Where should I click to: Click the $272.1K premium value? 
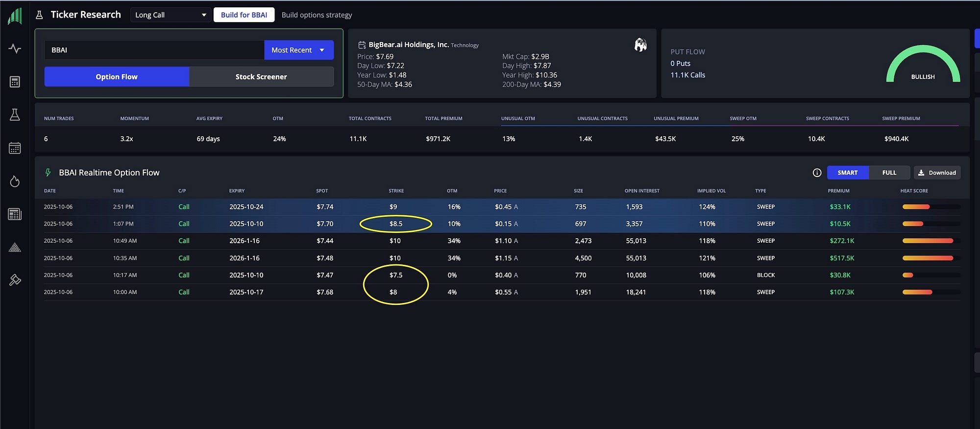tap(842, 241)
